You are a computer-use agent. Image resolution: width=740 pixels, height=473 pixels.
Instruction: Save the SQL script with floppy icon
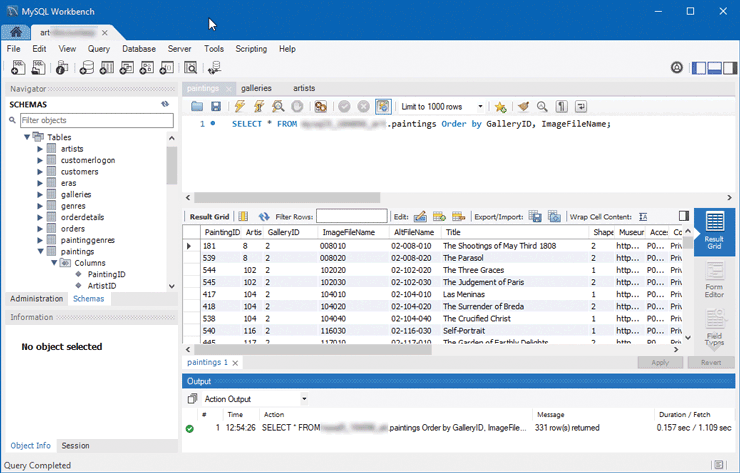[x=216, y=107]
